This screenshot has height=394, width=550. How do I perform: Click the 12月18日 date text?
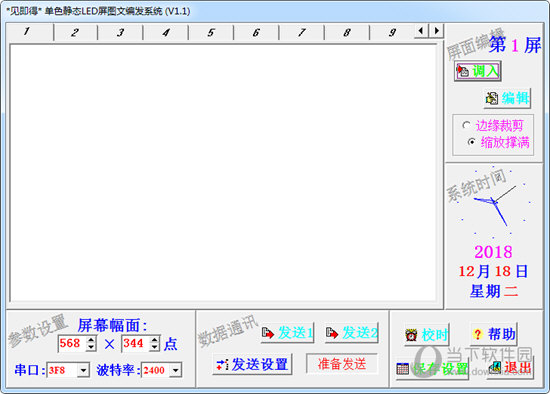[x=493, y=271]
